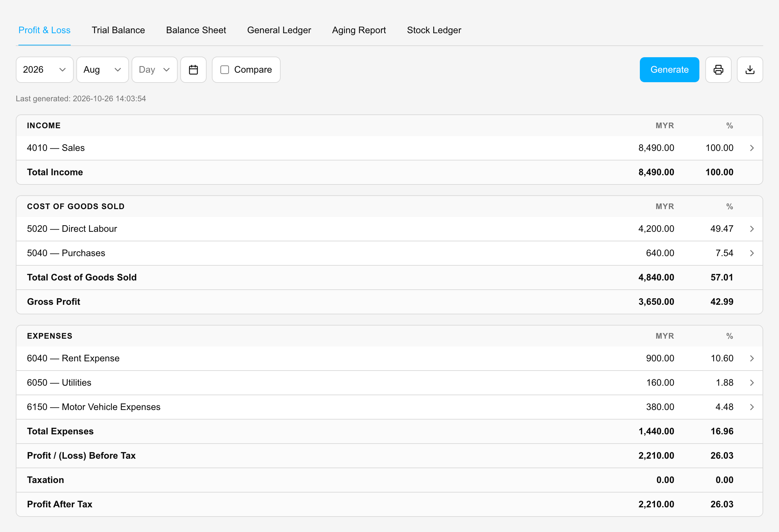Open the calendar date picker icon
Image resolution: width=779 pixels, height=532 pixels.
pos(193,70)
